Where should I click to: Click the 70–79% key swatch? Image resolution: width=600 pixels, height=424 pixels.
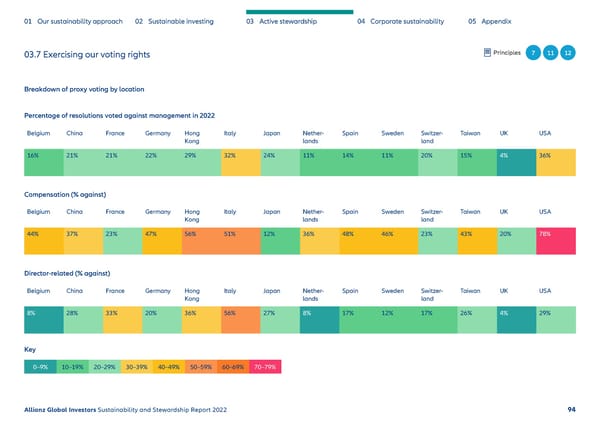click(x=263, y=367)
